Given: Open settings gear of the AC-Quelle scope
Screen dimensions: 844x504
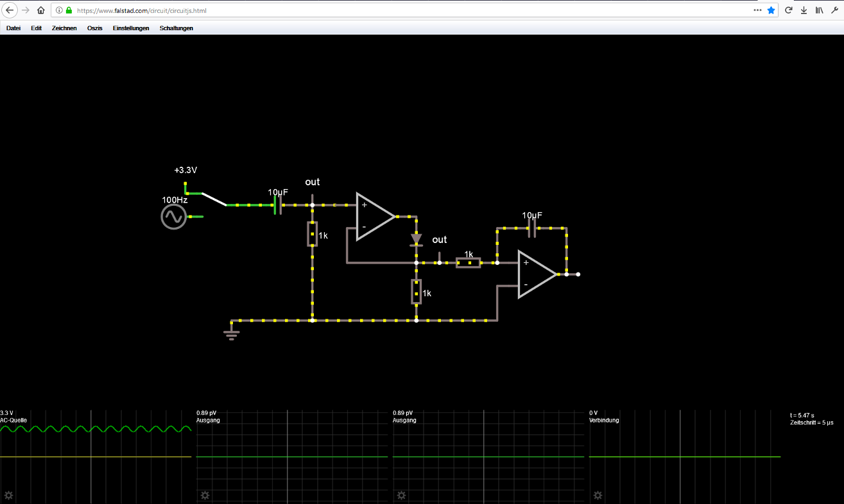Looking at the screenshot, I should (9, 496).
